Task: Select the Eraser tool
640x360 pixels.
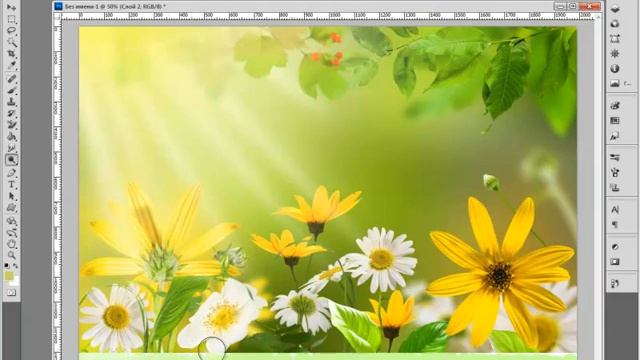Action: click(11, 124)
